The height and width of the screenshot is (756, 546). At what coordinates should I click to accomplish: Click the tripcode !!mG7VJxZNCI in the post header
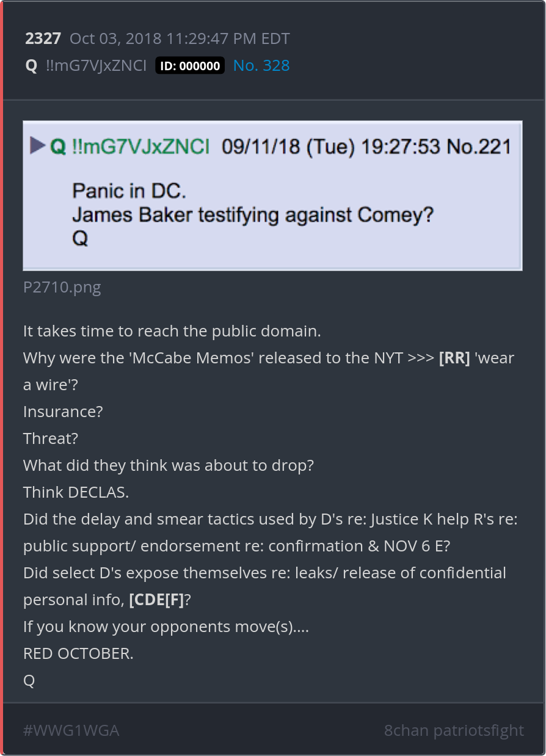(x=96, y=66)
